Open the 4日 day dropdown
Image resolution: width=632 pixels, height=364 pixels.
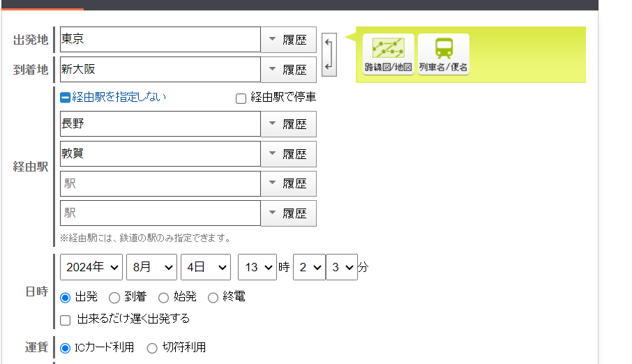206,267
